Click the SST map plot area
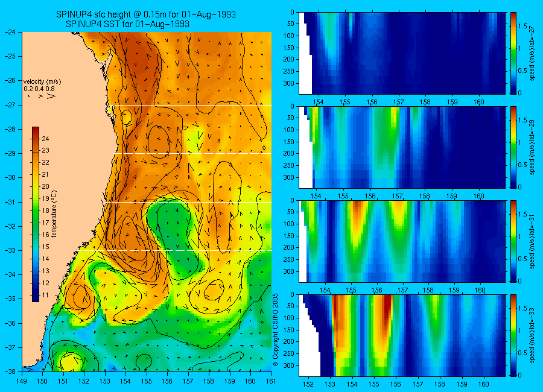543x392 pixels. (147, 201)
